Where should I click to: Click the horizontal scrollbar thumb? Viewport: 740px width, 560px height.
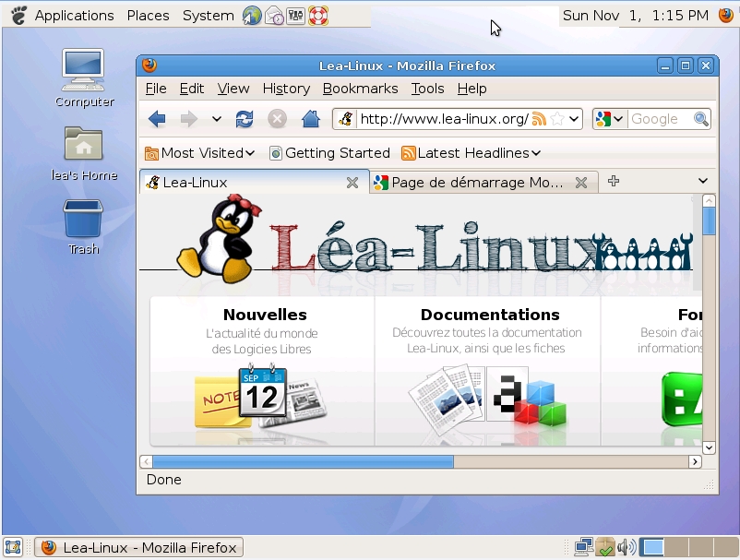tap(303, 461)
